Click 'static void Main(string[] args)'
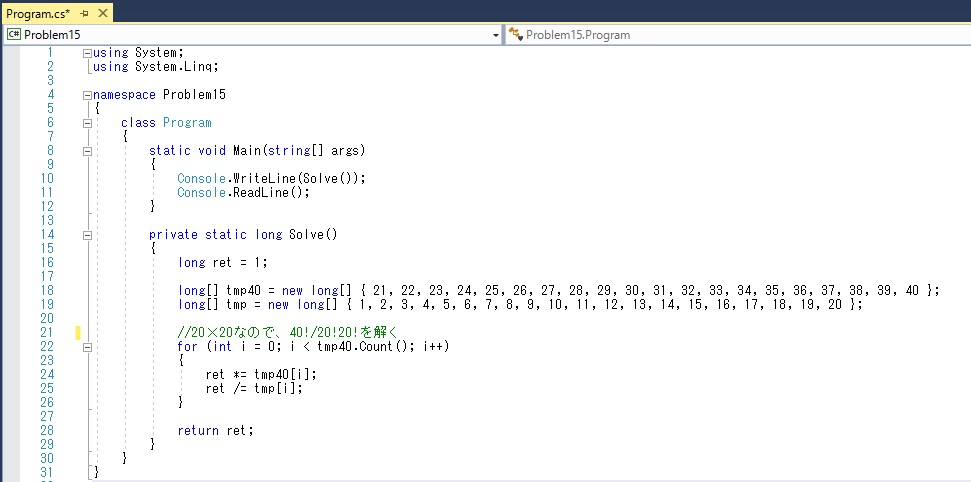 [x=257, y=151]
